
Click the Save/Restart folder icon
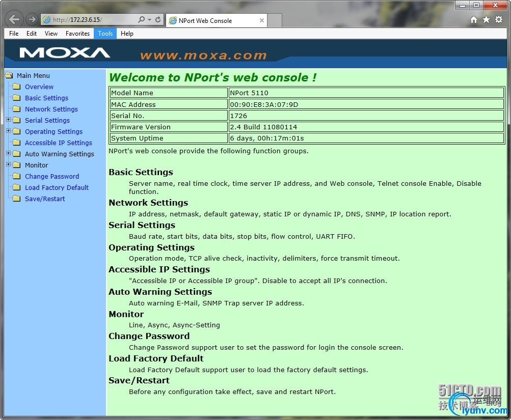click(17, 199)
